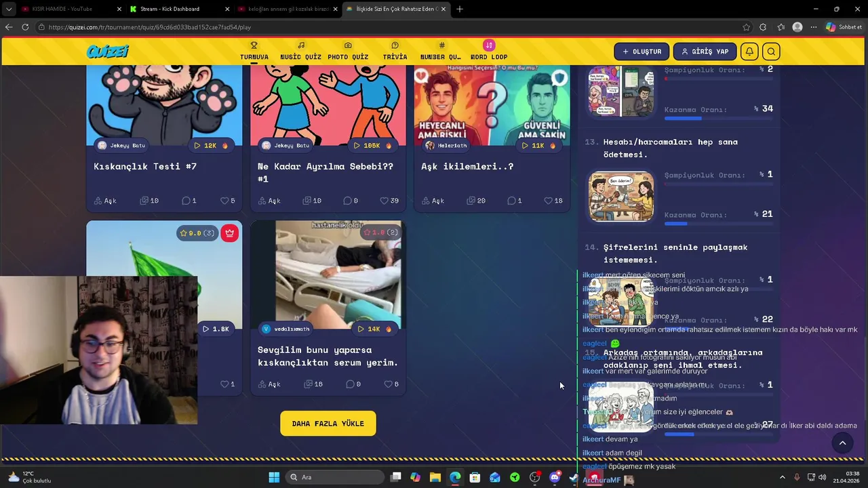The width and height of the screenshot is (868, 488).
Task: Click author Heleriath on Aşk ikilemleri
Action: tap(446, 146)
